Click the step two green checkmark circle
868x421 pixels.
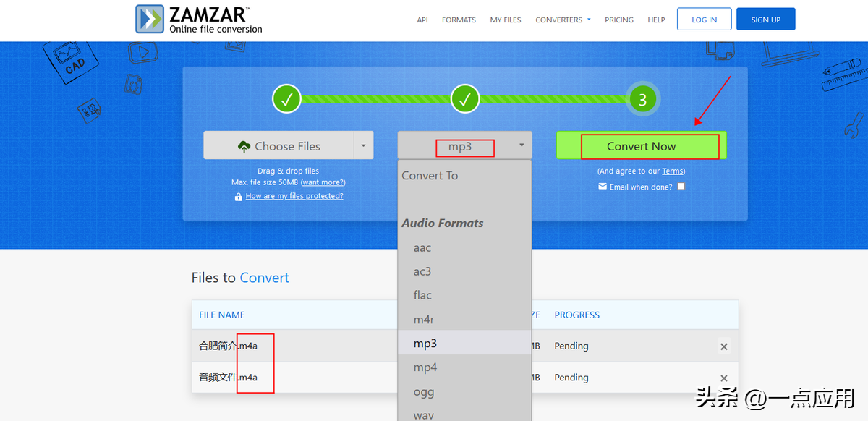tap(465, 98)
